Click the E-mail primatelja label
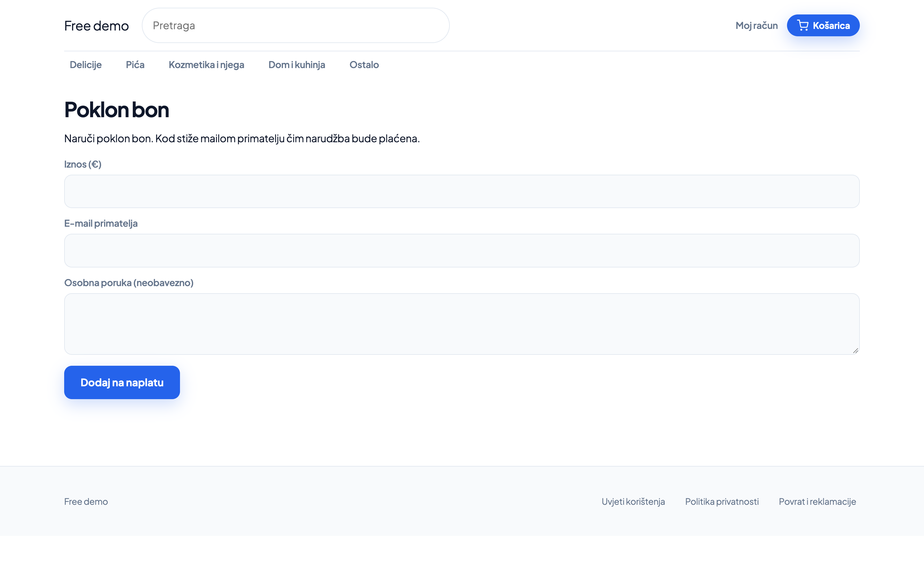 pos(101,223)
